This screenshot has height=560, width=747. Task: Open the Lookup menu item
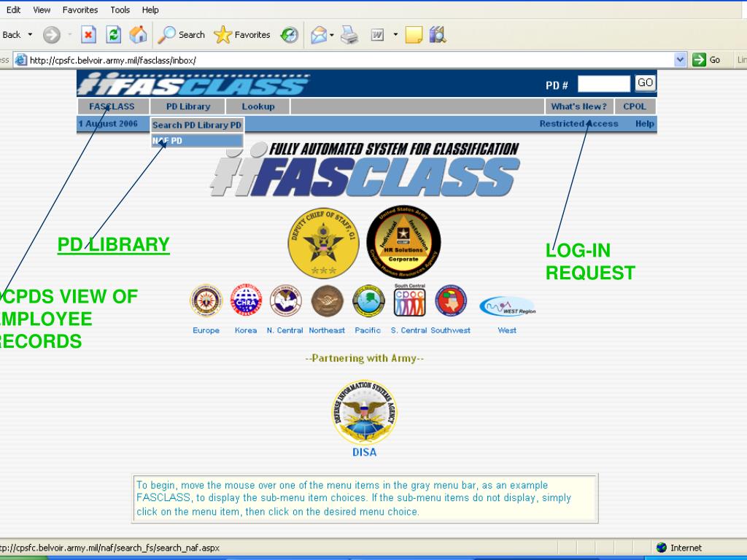258,106
